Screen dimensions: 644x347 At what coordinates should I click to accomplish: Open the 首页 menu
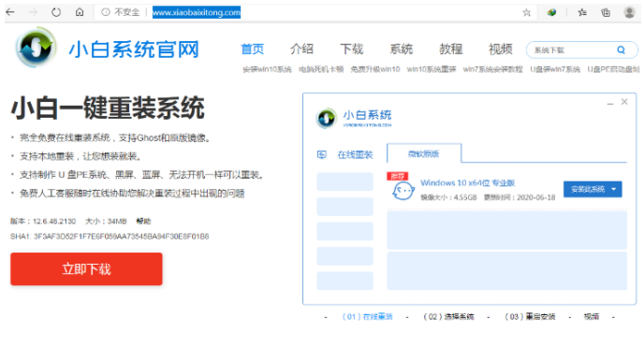[x=252, y=50]
